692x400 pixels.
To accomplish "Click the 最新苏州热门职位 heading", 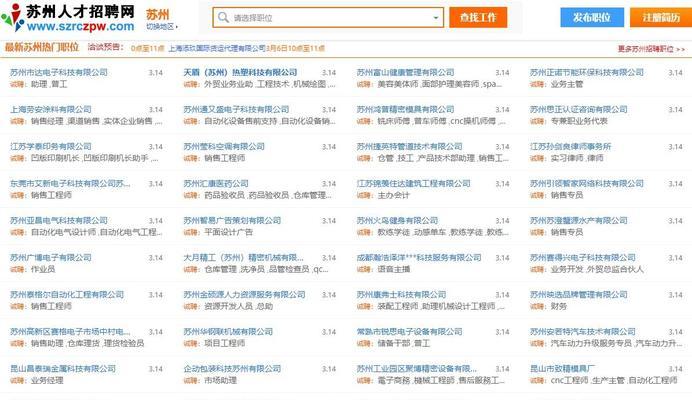I will point(42,47).
